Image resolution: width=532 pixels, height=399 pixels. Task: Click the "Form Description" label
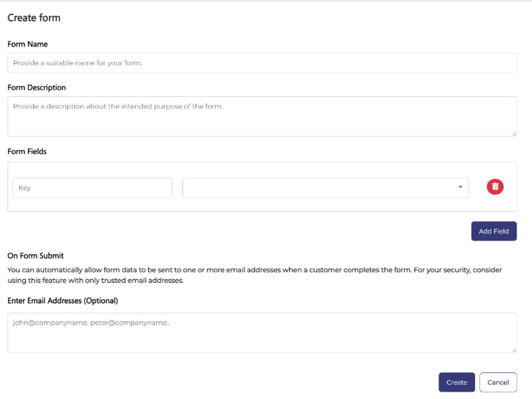pos(36,88)
